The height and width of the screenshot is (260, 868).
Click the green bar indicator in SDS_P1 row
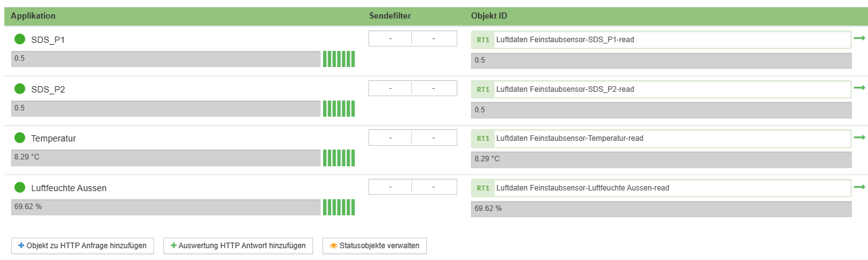point(339,59)
